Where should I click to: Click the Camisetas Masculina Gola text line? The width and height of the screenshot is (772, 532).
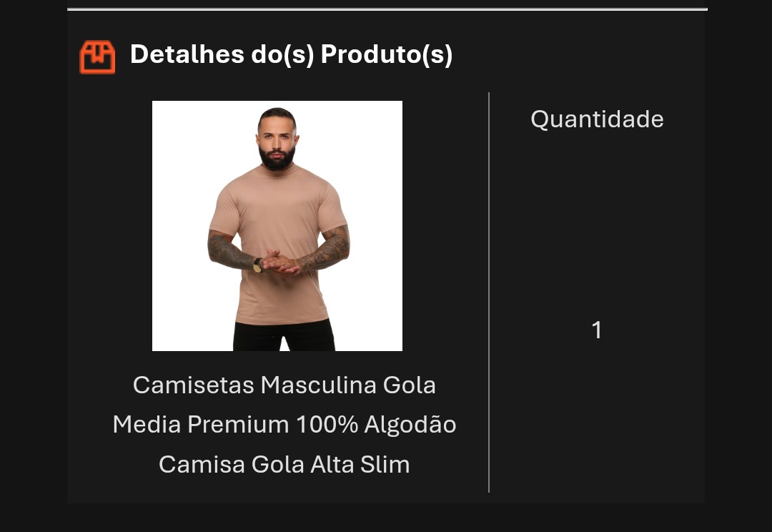click(x=284, y=385)
